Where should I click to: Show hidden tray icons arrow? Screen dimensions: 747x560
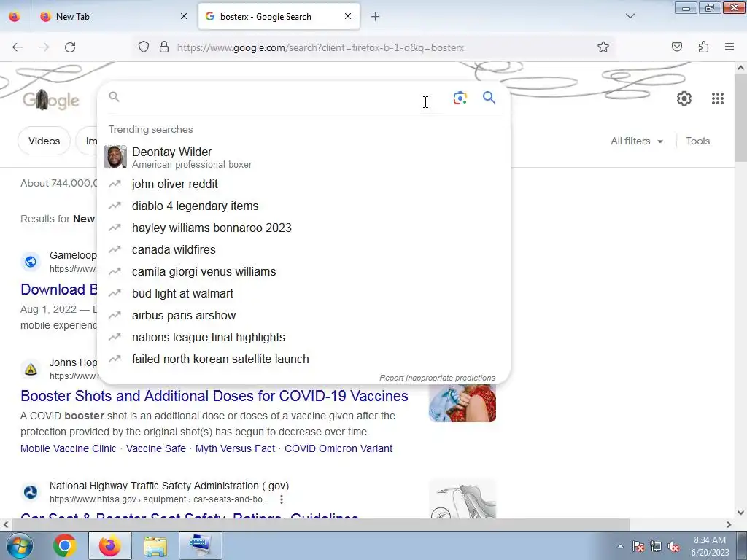(620, 546)
